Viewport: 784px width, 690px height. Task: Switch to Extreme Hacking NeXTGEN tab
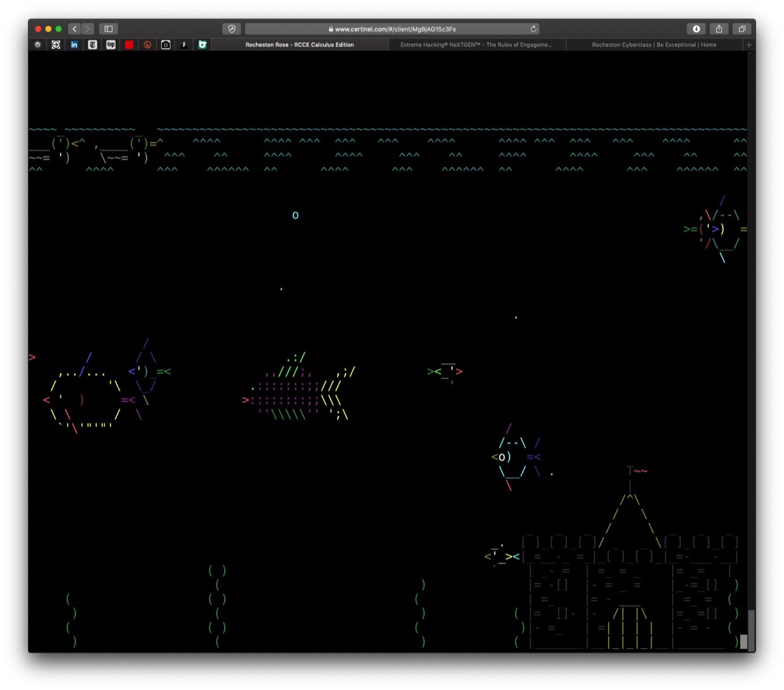tap(477, 45)
